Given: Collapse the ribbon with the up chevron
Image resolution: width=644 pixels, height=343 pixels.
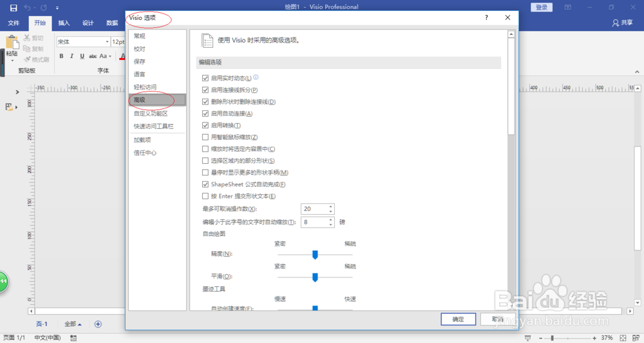Looking at the screenshot, I should tap(637, 72).
